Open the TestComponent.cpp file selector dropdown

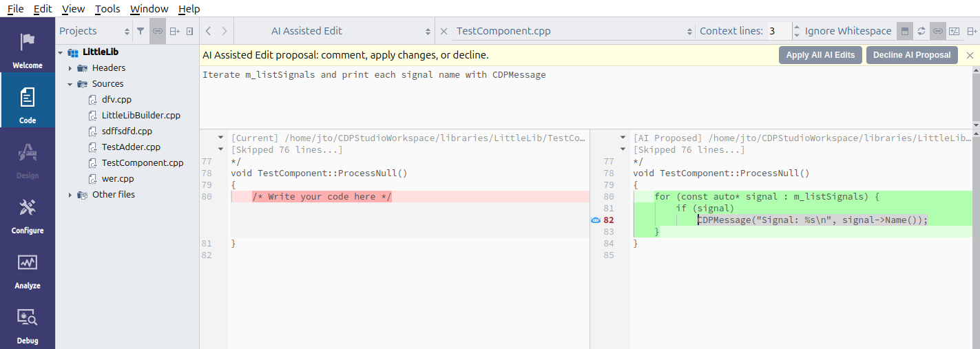coord(574,31)
